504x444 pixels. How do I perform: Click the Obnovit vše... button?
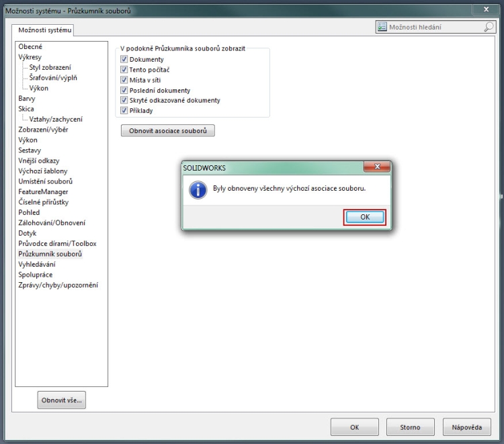[61, 400]
